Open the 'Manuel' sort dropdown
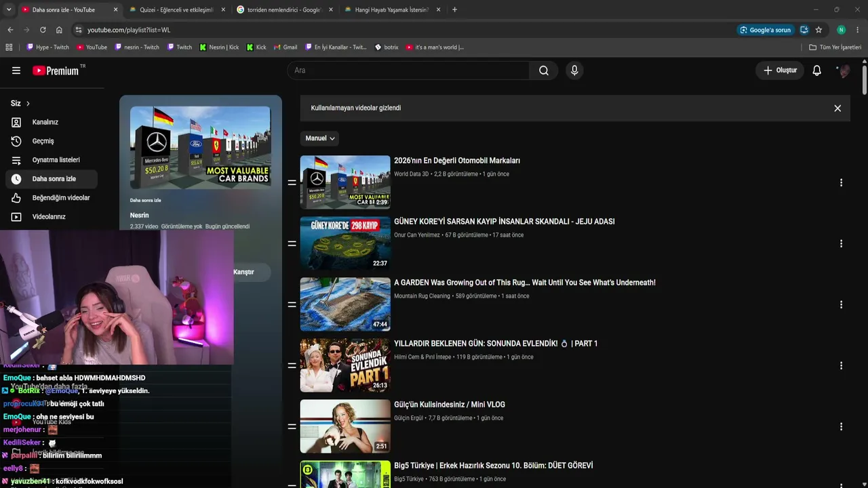 (x=319, y=138)
